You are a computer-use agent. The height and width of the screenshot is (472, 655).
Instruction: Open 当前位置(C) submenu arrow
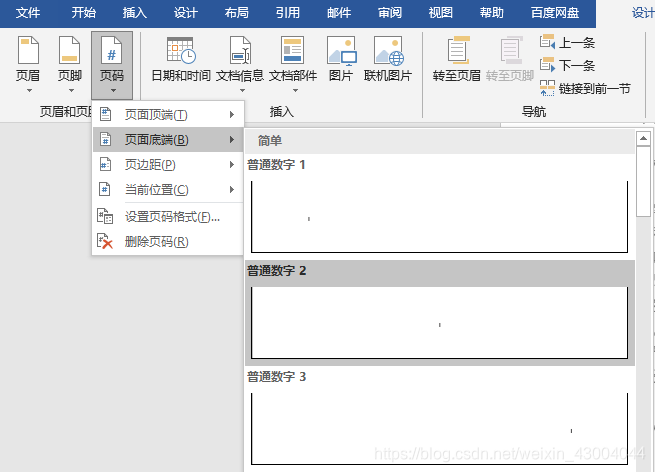click(232, 190)
